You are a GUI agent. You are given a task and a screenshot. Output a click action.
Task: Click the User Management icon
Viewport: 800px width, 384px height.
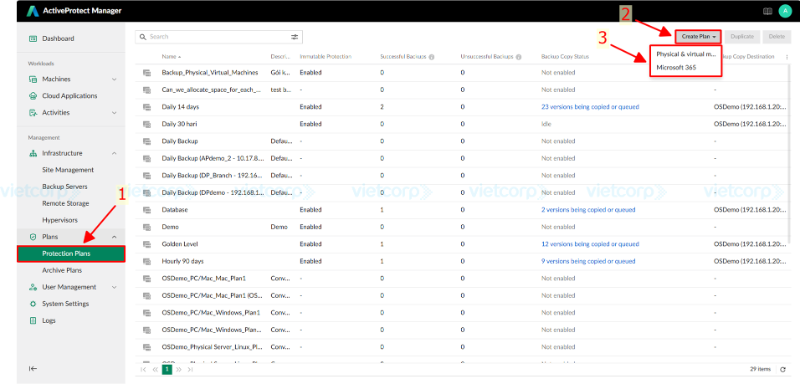click(33, 287)
